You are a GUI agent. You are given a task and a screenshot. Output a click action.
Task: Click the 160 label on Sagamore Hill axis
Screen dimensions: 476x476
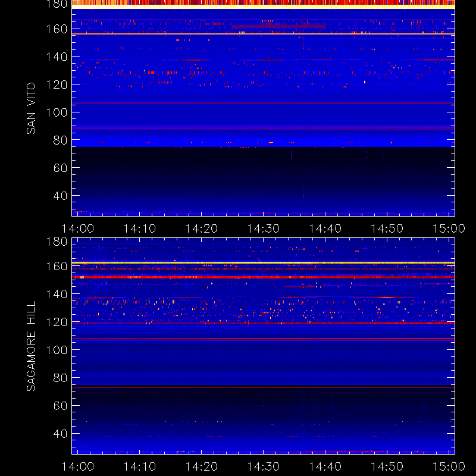[x=57, y=267]
